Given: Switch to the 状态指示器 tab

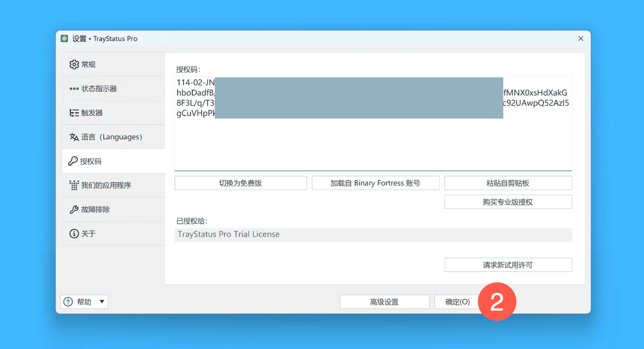Looking at the screenshot, I should pyautogui.click(x=113, y=89).
